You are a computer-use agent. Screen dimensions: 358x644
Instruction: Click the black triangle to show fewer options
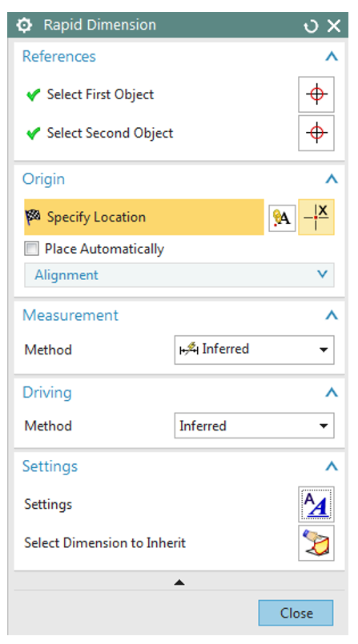[x=179, y=582]
